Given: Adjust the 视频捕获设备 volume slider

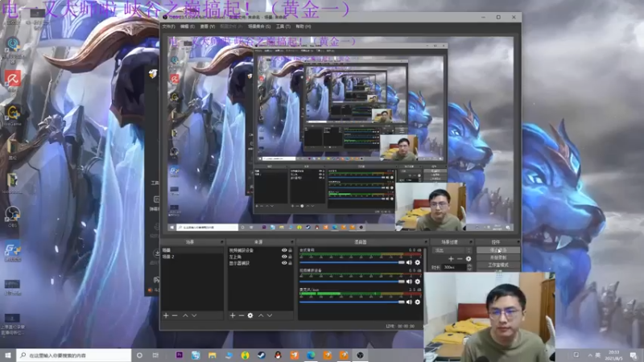Looking at the screenshot, I should [x=353, y=282].
